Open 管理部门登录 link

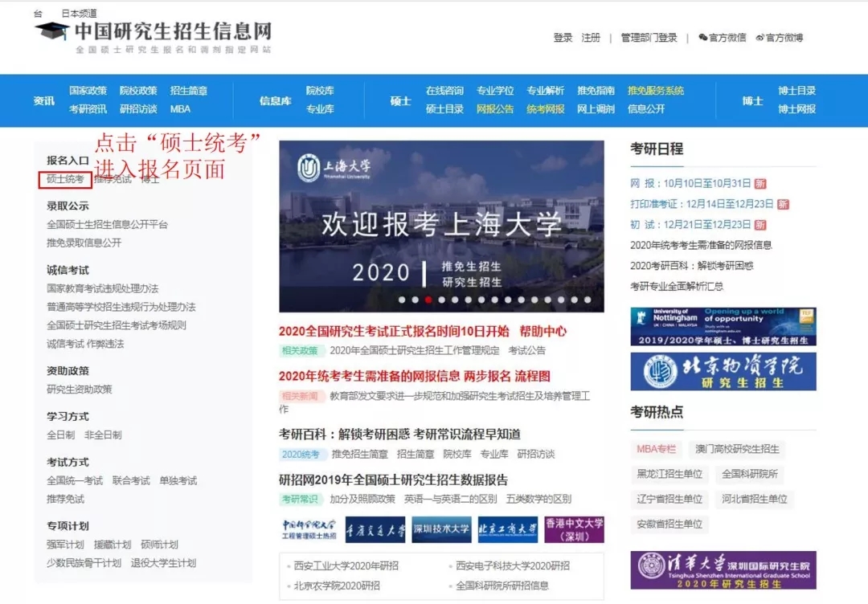pos(649,38)
